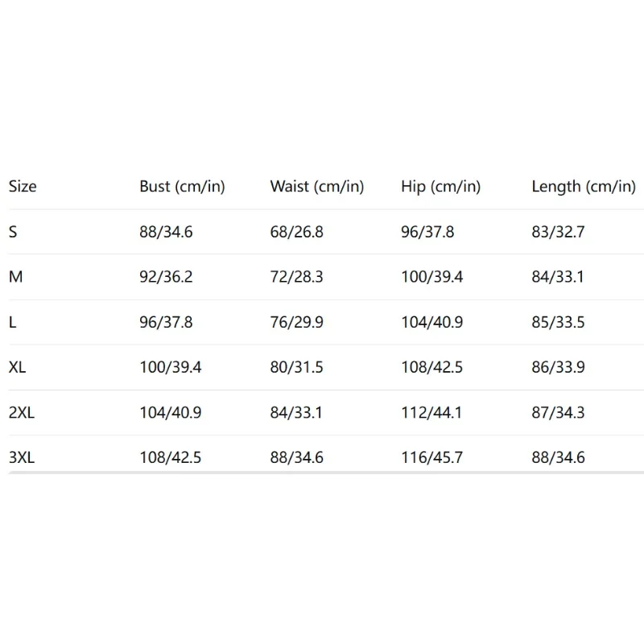Select the 3XL size row label
Image resolution: width=644 pixels, height=644 pixels.
click(x=23, y=458)
